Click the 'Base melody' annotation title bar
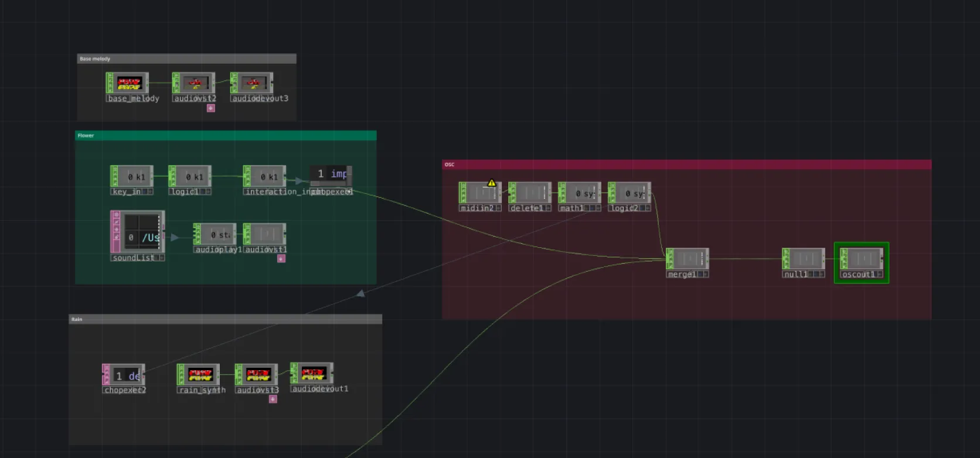The image size is (980, 458). coord(186,59)
